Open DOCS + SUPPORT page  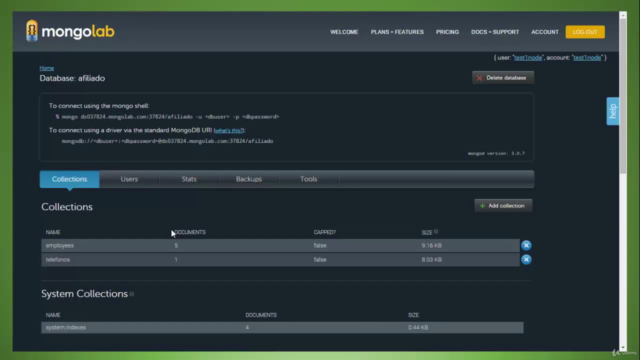click(495, 32)
